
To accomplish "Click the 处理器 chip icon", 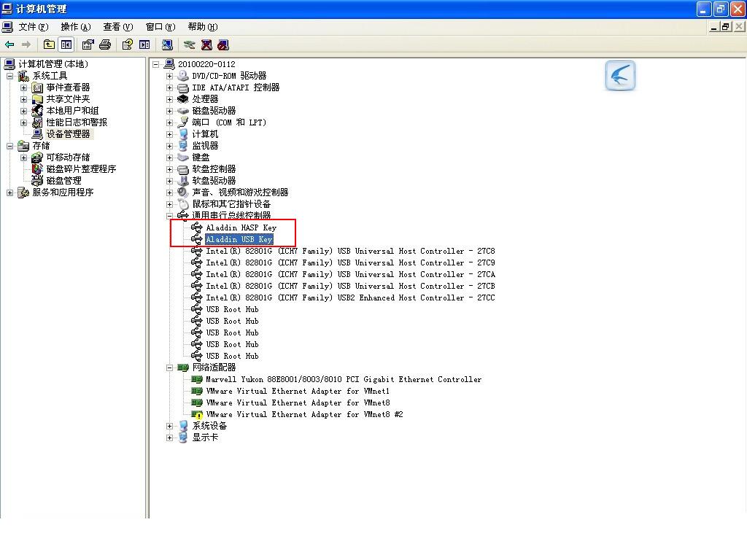I will pos(183,99).
